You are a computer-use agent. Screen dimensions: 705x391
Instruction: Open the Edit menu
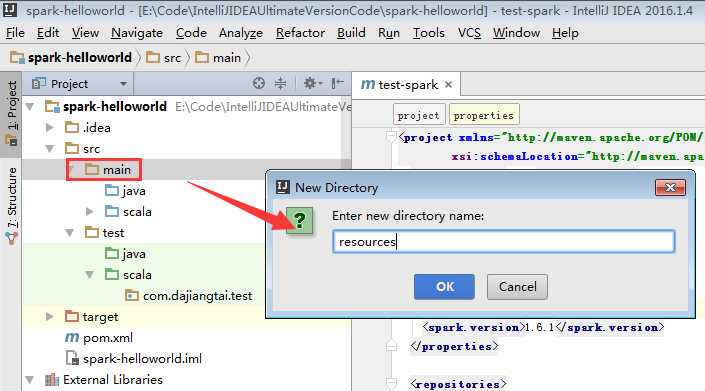(x=48, y=33)
